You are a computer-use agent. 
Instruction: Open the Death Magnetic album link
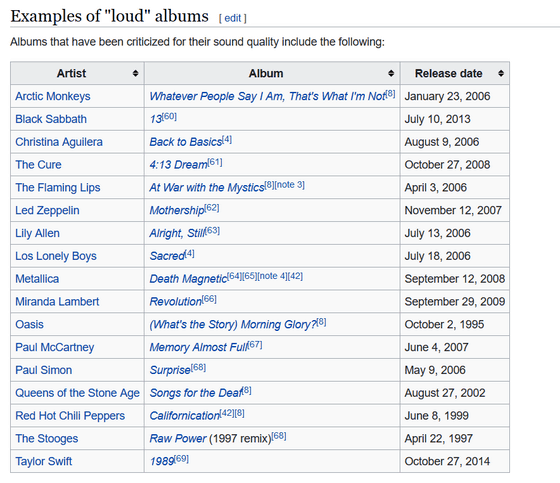[188, 279]
